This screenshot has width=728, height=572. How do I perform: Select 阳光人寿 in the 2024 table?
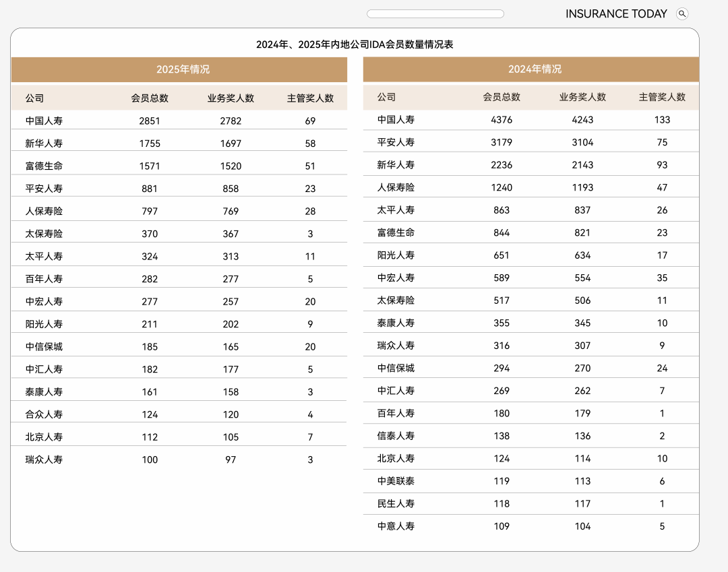[396, 255]
